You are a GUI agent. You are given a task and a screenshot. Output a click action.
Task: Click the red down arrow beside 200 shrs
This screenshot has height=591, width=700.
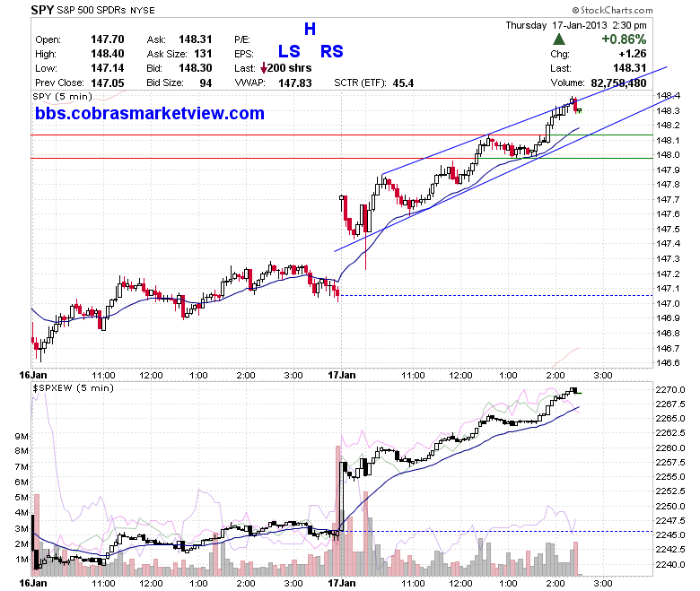264,68
